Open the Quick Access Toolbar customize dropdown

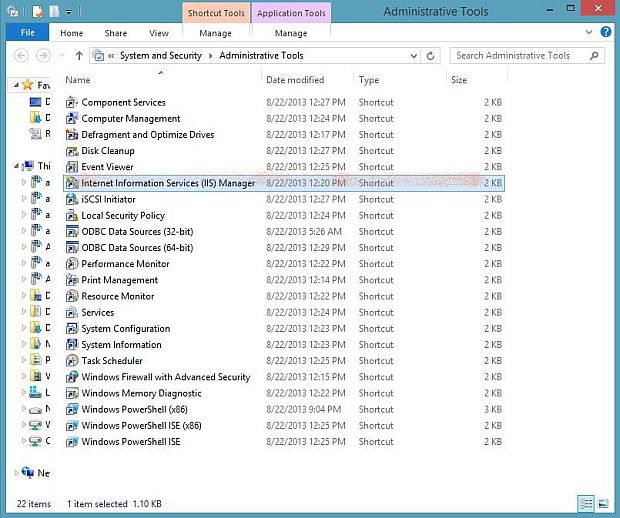pos(69,12)
